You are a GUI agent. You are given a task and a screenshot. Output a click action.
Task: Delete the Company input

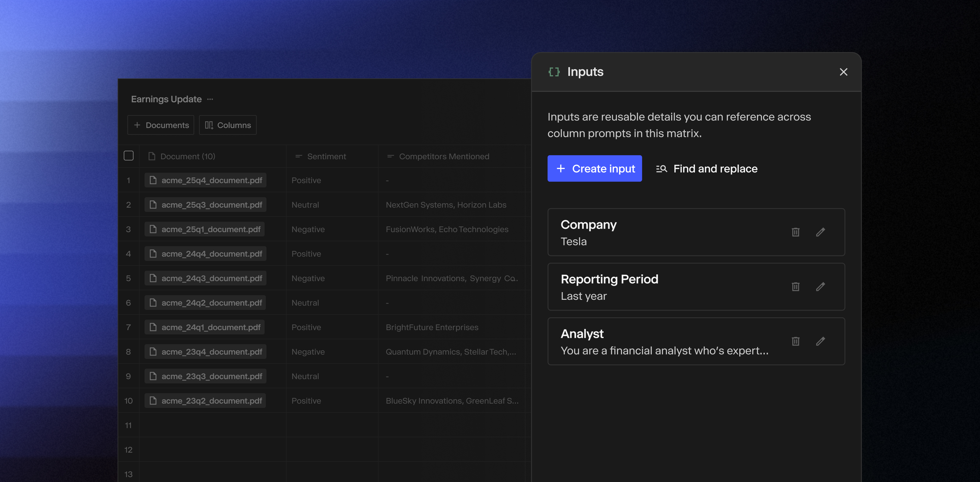tap(796, 232)
